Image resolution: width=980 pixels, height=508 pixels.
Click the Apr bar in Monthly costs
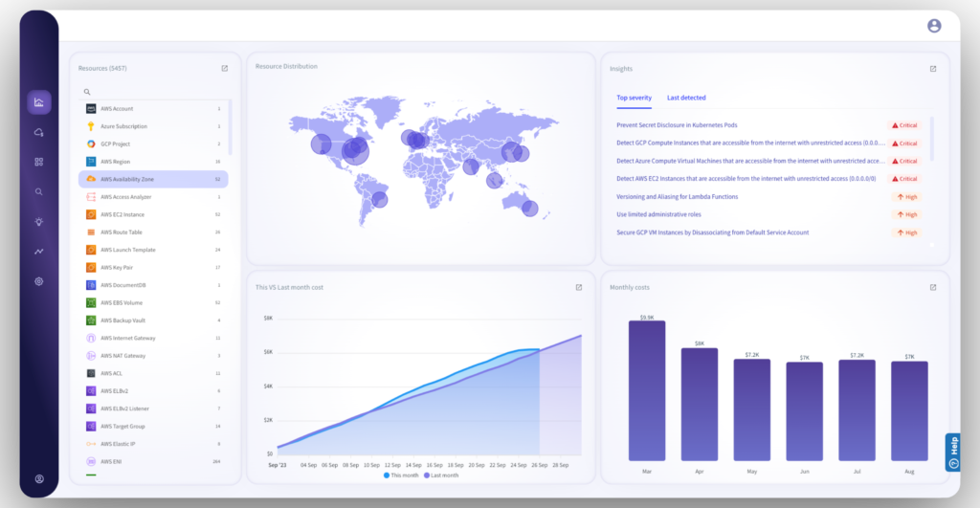(x=700, y=405)
